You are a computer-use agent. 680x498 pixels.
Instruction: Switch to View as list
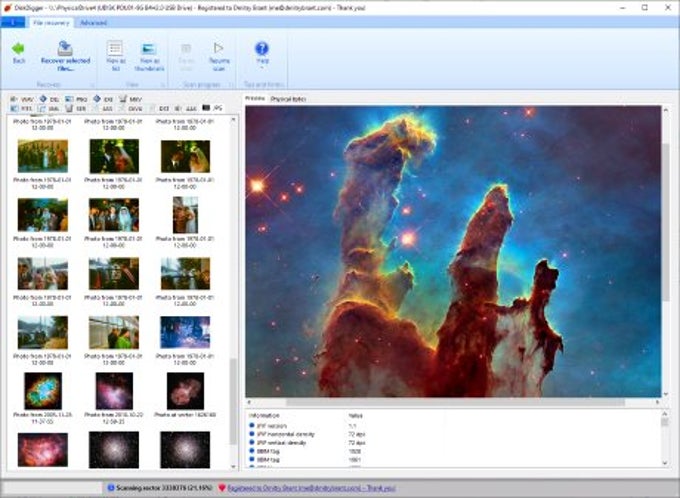(x=115, y=48)
